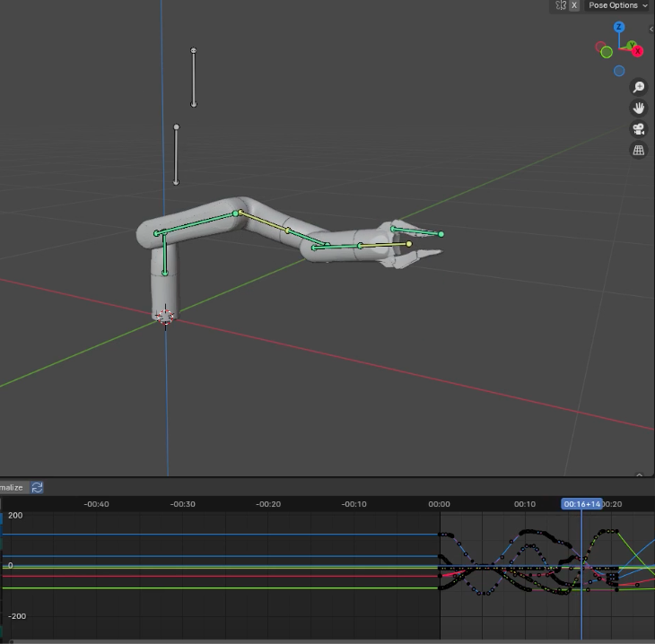Click the small region arrow above graph editor

coord(639,474)
